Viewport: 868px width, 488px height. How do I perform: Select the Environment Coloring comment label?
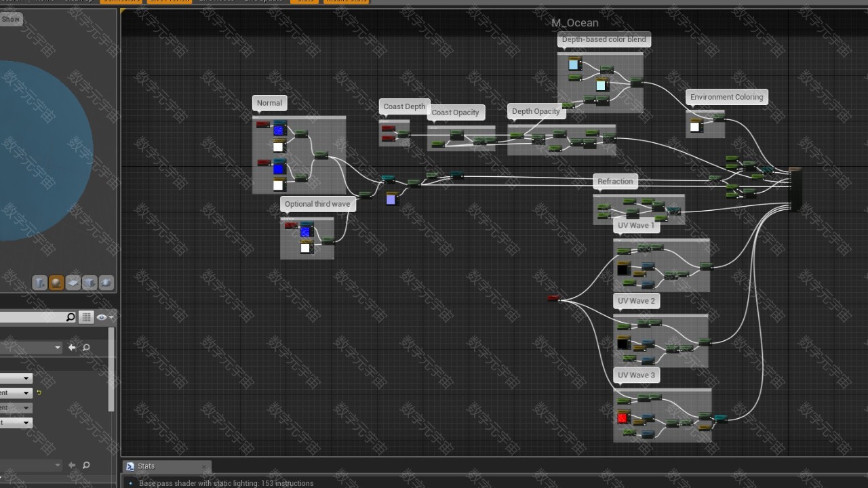726,97
